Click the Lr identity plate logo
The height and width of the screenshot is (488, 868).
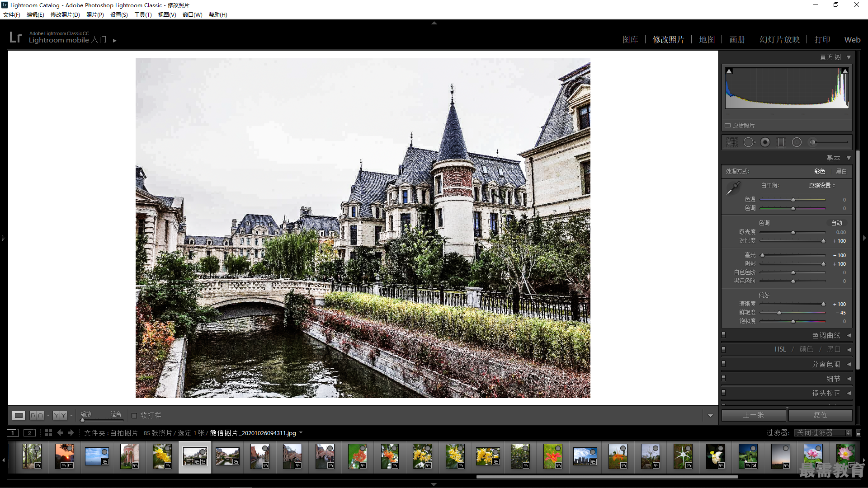click(15, 37)
